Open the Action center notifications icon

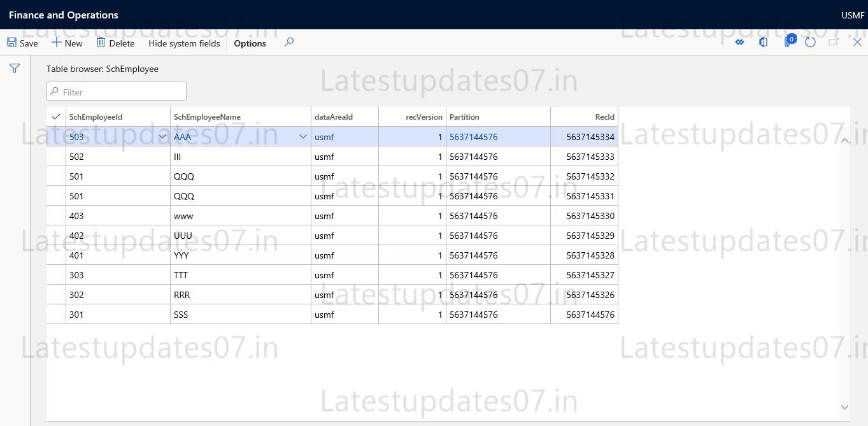pyautogui.click(x=786, y=42)
